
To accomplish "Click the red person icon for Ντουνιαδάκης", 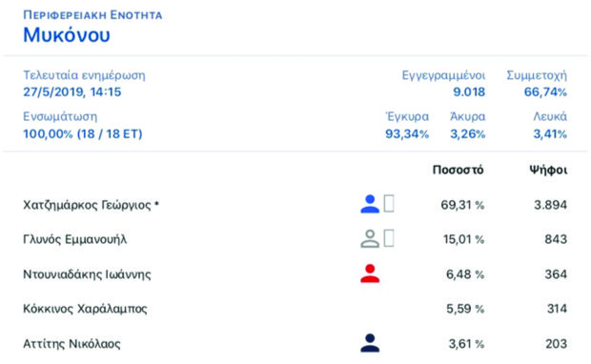I will [x=370, y=273].
